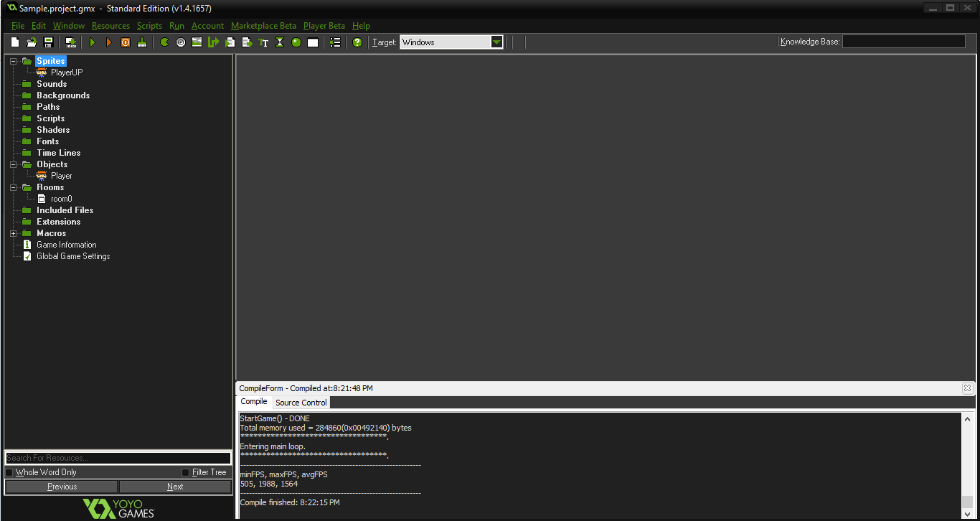Create a sprite with the Pac-Man icon

[x=164, y=42]
